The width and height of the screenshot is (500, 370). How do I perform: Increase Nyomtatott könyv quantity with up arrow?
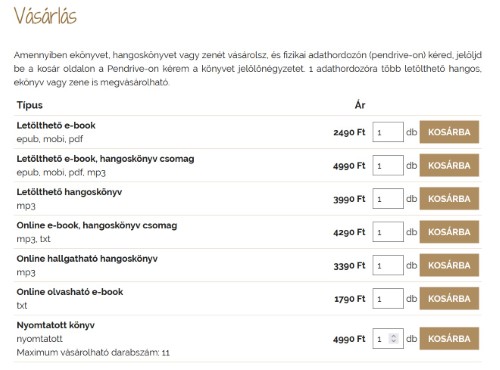[394, 336]
